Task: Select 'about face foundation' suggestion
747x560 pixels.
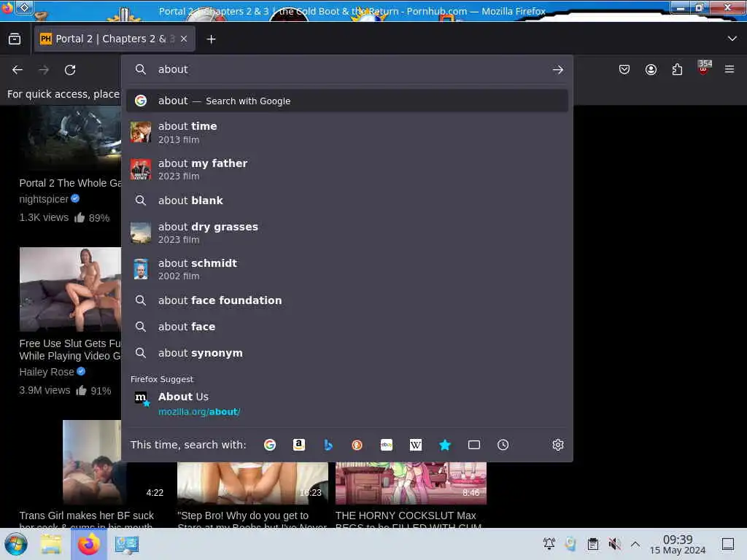Action: coord(347,300)
